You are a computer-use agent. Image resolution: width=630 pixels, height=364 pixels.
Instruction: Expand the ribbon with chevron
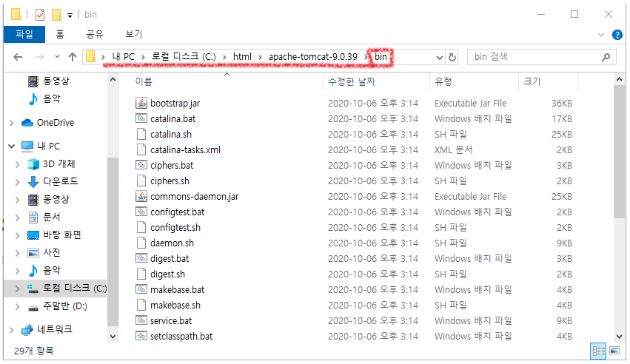point(601,35)
